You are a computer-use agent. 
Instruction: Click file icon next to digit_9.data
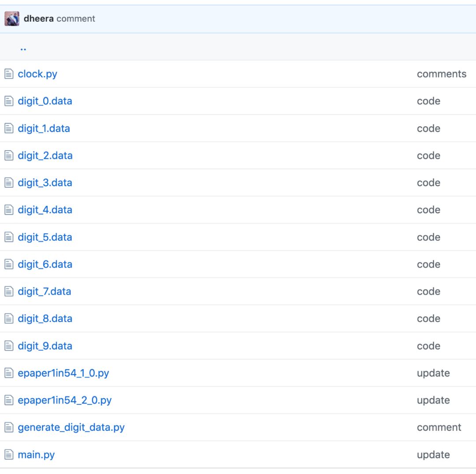[9, 346]
